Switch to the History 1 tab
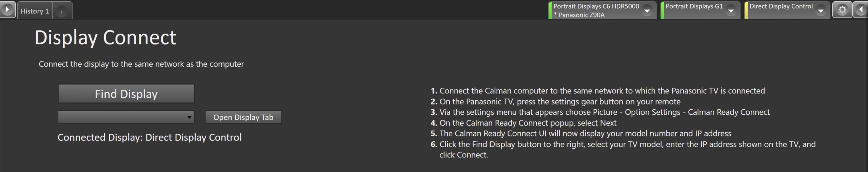 coord(35,11)
